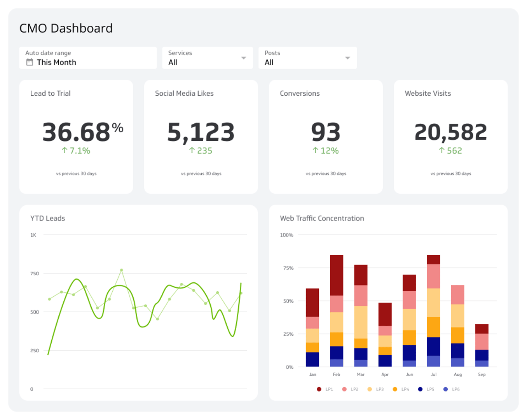Click the calendar icon beside This Month
Screen dimensions: 527x420
pos(30,62)
